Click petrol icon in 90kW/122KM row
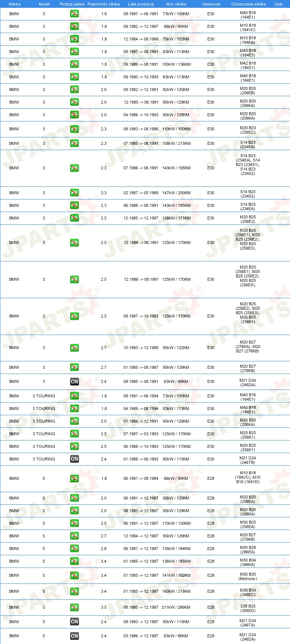This screenshot has width=290, height=644. [x=75, y=348]
